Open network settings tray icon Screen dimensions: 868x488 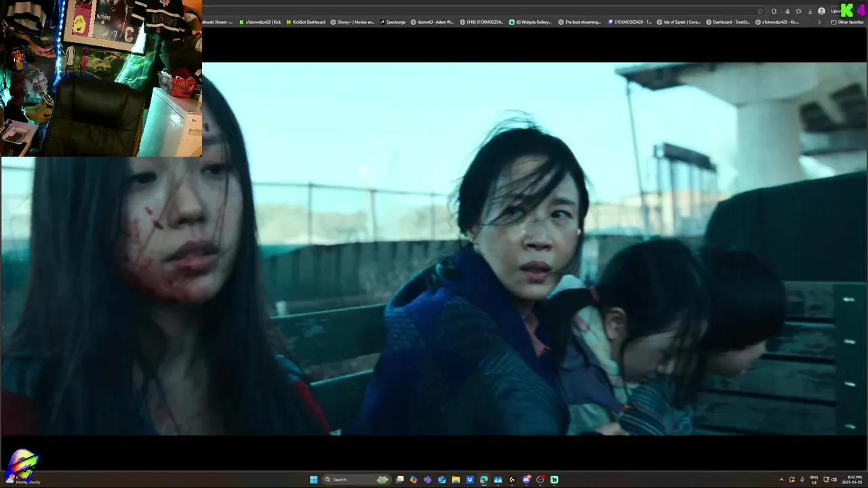point(826,479)
